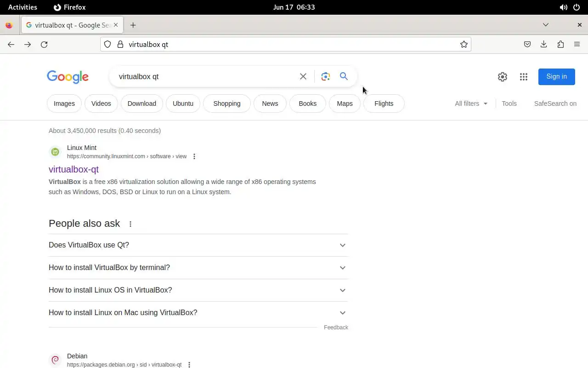Go forward with the browser forward arrow
The image size is (588, 368).
(x=28, y=44)
